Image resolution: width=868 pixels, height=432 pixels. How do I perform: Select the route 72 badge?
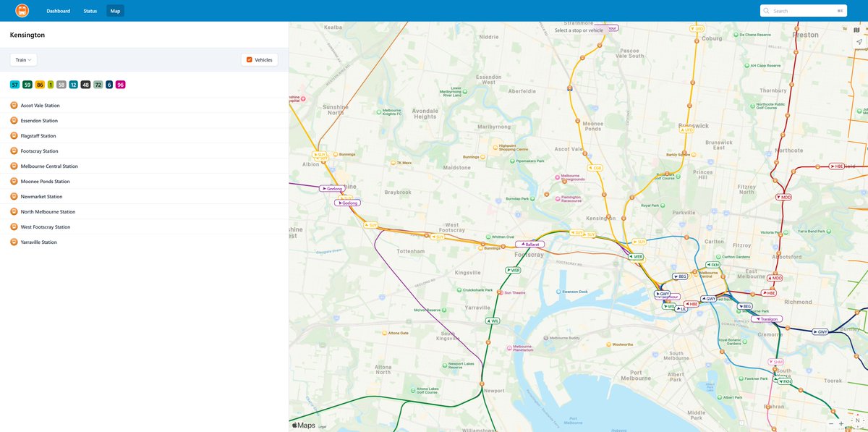(x=98, y=85)
